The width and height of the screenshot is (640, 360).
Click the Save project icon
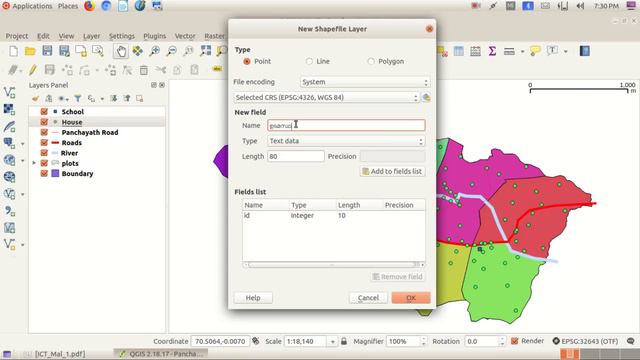tap(47, 51)
